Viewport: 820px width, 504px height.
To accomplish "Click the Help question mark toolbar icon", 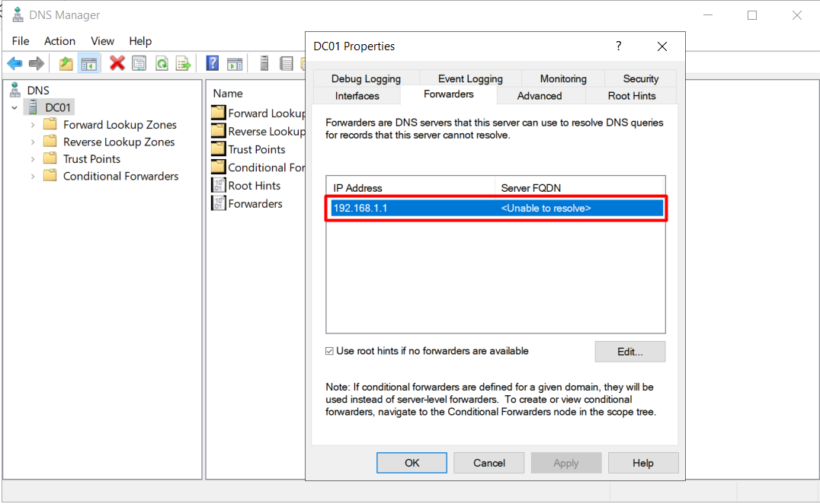I will click(x=212, y=64).
